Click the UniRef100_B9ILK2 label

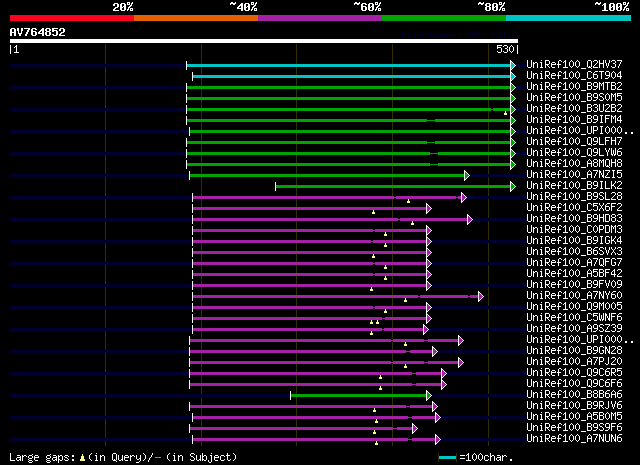[574, 185]
